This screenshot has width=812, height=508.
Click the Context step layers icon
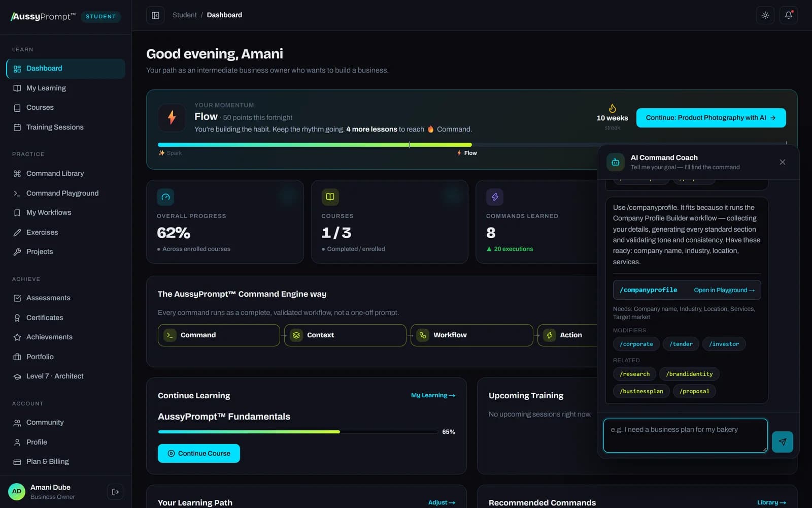(296, 335)
